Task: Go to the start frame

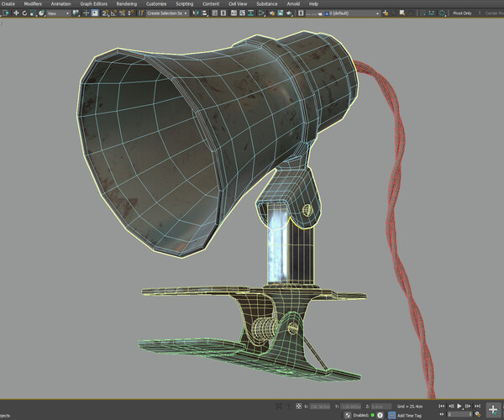Action: [x=441, y=407]
